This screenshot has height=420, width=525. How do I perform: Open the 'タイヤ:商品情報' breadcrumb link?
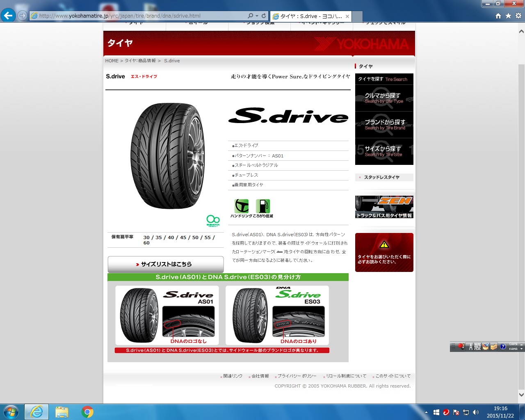coord(140,61)
